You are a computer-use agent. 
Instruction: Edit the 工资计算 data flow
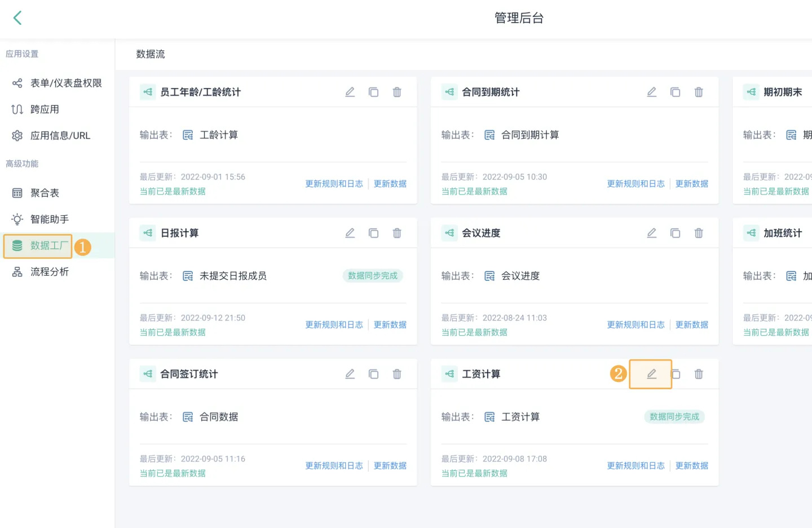click(x=652, y=374)
